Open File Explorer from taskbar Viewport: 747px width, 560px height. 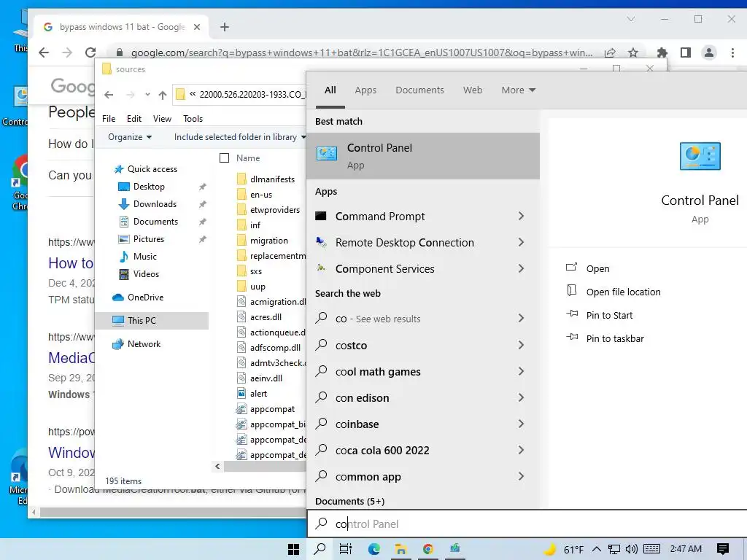pyautogui.click(x=400, y=549)
